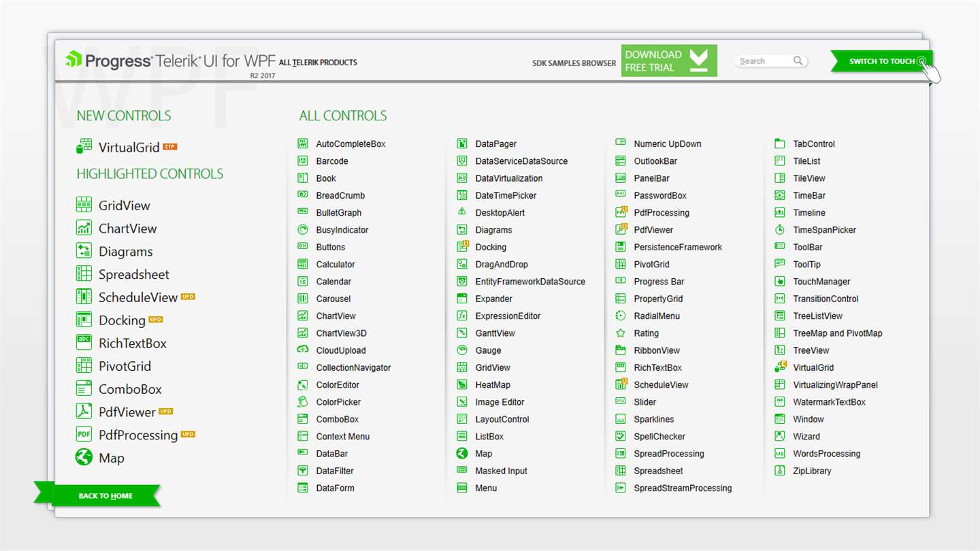The height and width of the screenshot is (551, 980).
Task: Click the ZipLibrary icon
Action: point(780,470)
